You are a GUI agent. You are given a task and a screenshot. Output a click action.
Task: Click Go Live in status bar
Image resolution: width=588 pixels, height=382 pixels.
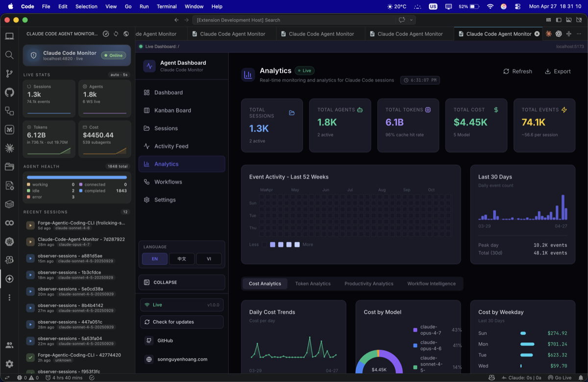tap(560, 378)
